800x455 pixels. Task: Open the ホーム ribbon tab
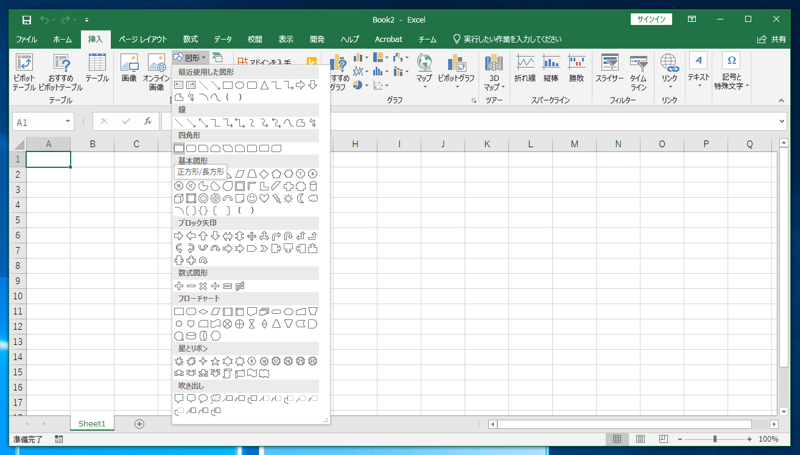point(62,39)
